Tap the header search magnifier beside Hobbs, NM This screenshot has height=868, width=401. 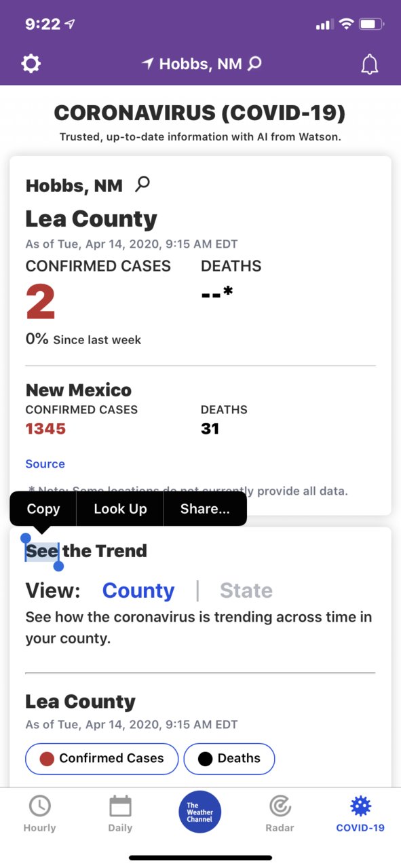point(254,64)
